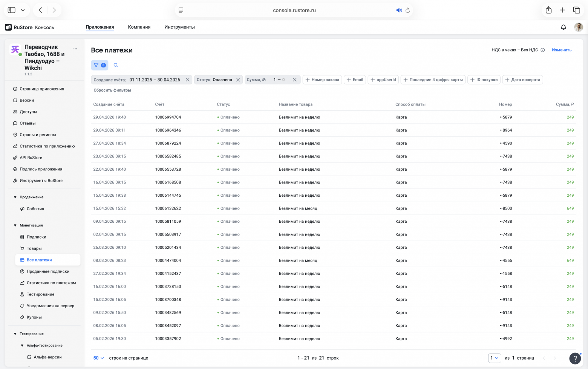Click the help question mark button
The image size is (588, 369).
click(x=575, y=358)
